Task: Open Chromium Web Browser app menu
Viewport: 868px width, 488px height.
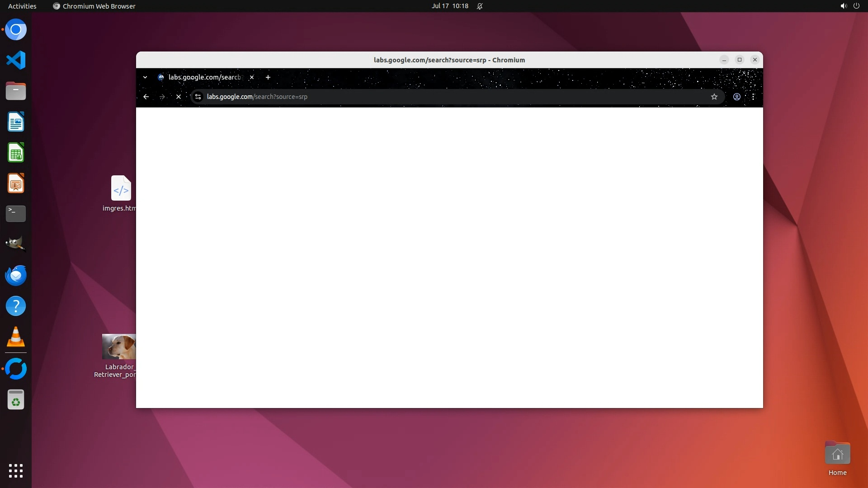Action: [94, 6]
